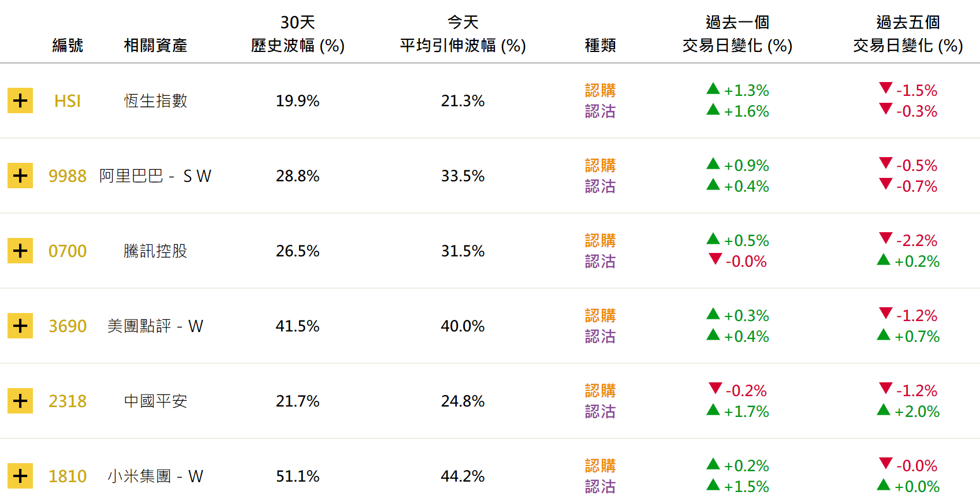Click the 過去一個交易日變化 column header
The height and width of the screenshot is (503, 980).
[x=737, y=34]
